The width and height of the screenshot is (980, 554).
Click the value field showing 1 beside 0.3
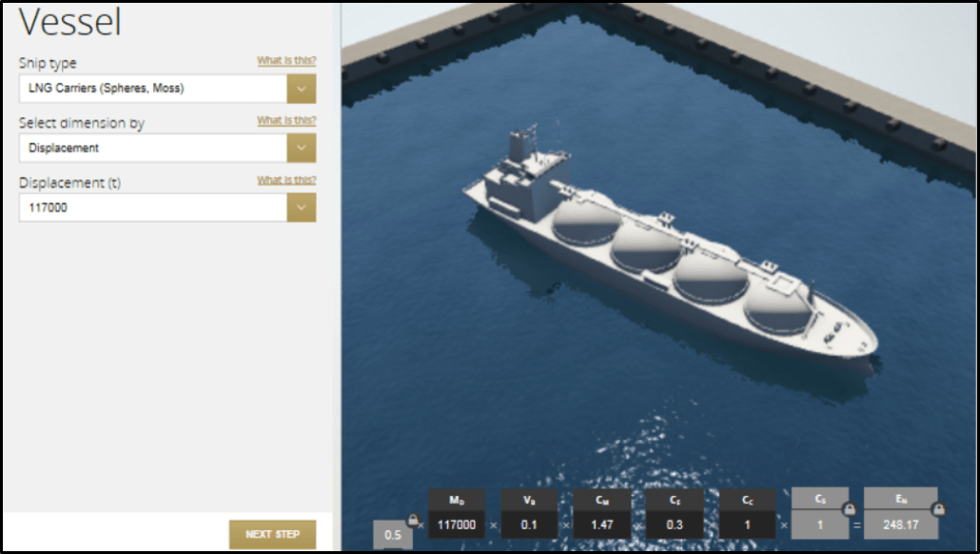tap(747, 524)
